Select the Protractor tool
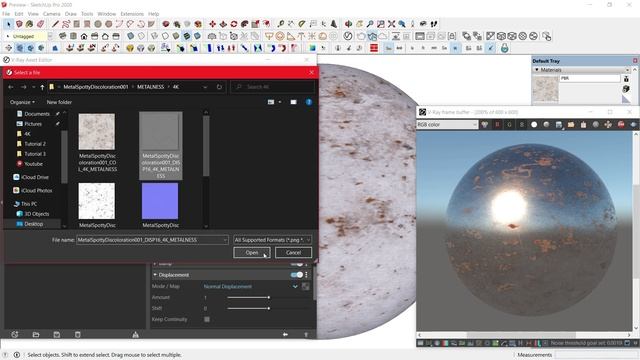The width and height of the screenshot is (640, 360). 302,24
